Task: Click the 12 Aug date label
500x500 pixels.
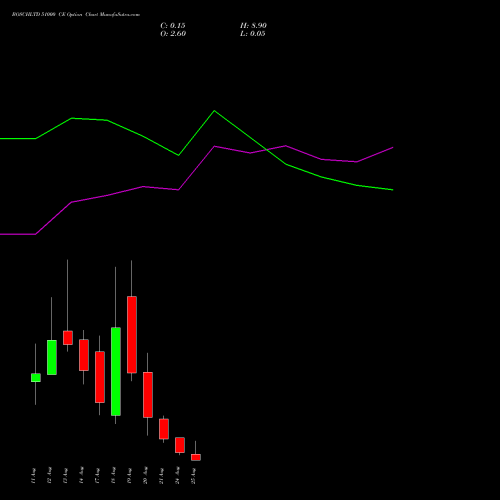Action: pos(49,476)
